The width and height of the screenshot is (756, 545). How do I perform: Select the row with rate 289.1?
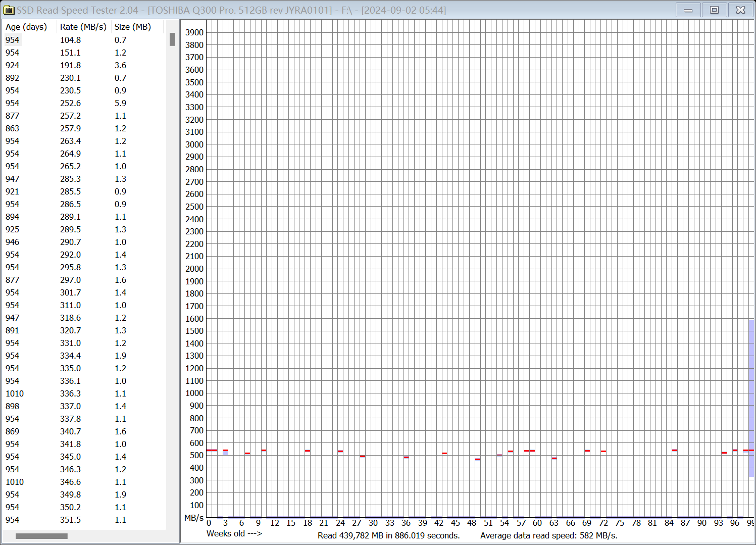[x=84, y=217]
